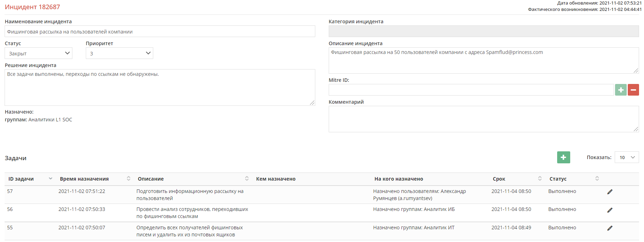The height and width of the screenshot is (242, 644).
Task: Sort tasks by Срок column
Action: (x=540, y=179)
